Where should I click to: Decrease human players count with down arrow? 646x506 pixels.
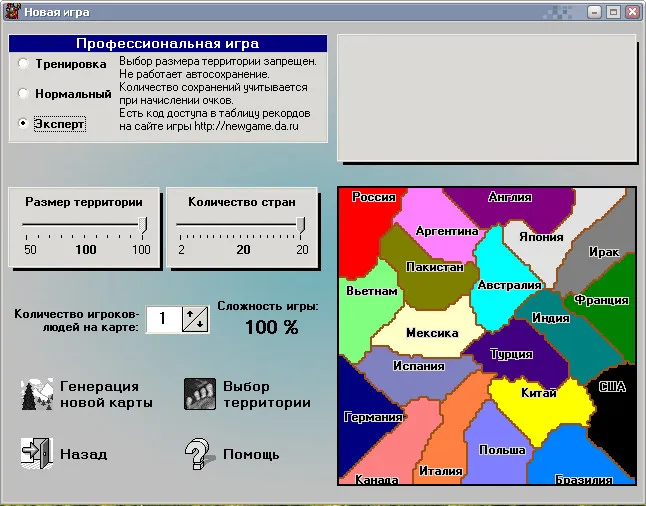pyautogui.click(x=198, y=325)
